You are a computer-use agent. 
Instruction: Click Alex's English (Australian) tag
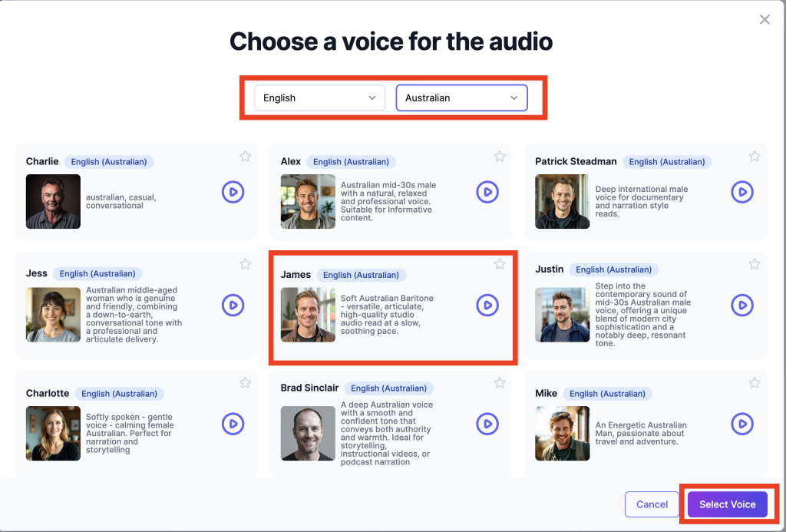coord(351,162)
